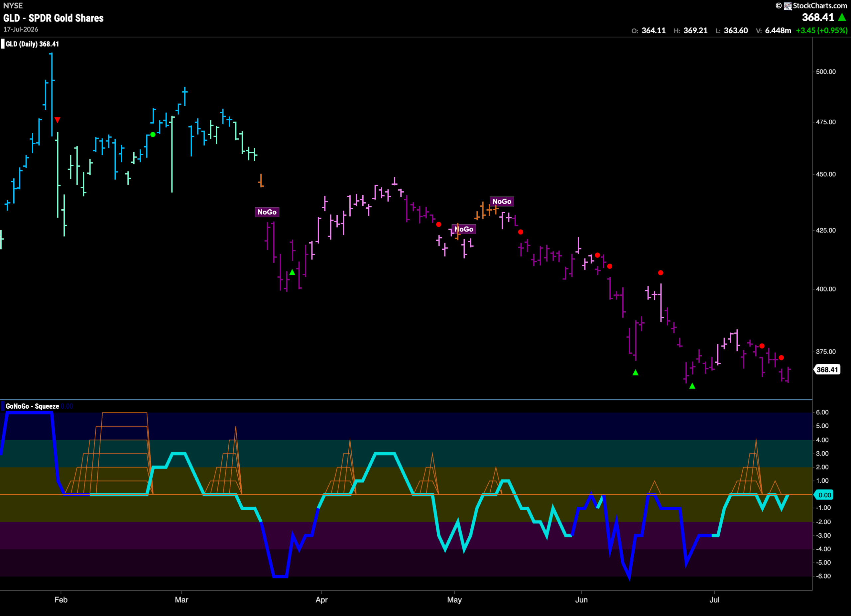Screen dimensions: 851x616
Task: Click the large 368.41 last price in header
Action: coord(818,17)
